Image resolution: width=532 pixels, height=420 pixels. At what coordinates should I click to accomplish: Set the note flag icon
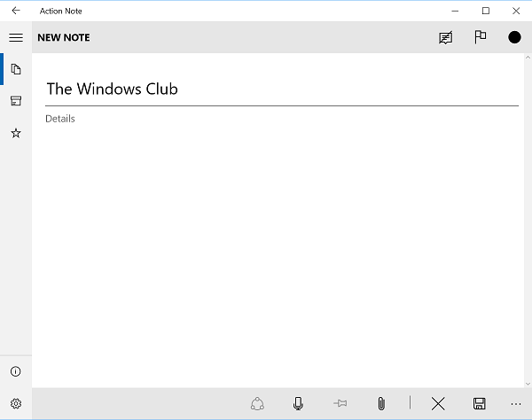480,37
